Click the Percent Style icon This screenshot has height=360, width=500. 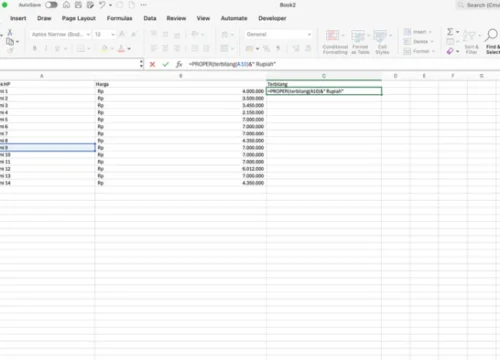point(266,49)
